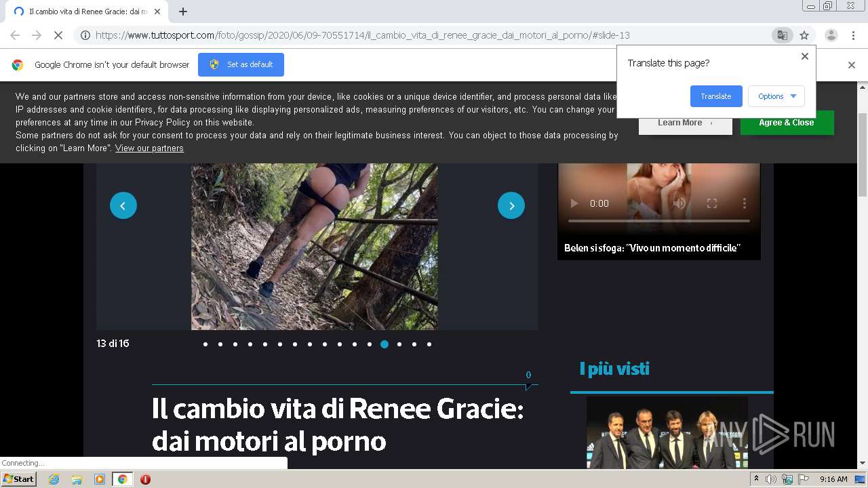Click the comment count bubble
Screen dimensions: 868x488
528,379
